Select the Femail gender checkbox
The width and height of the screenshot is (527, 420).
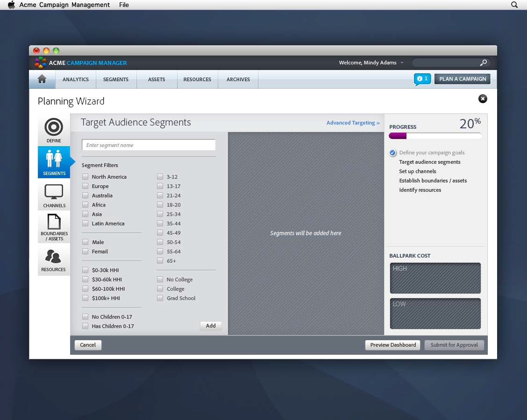(x=85, y=252)
